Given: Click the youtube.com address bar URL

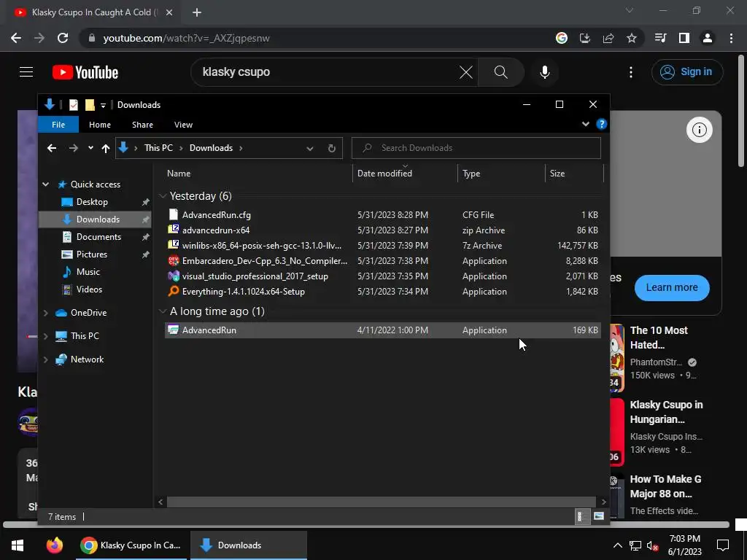Looking at the screenshot, I should click(x=186, y=38).
